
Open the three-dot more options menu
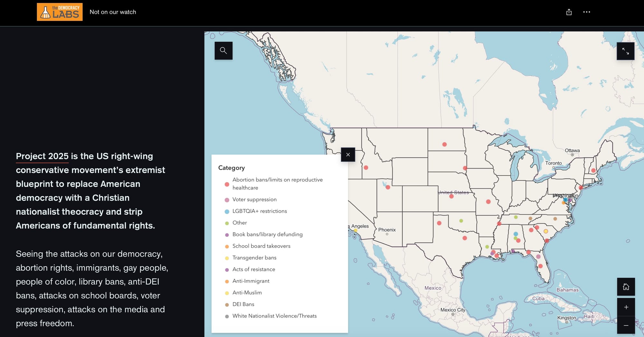click(586, 12)
